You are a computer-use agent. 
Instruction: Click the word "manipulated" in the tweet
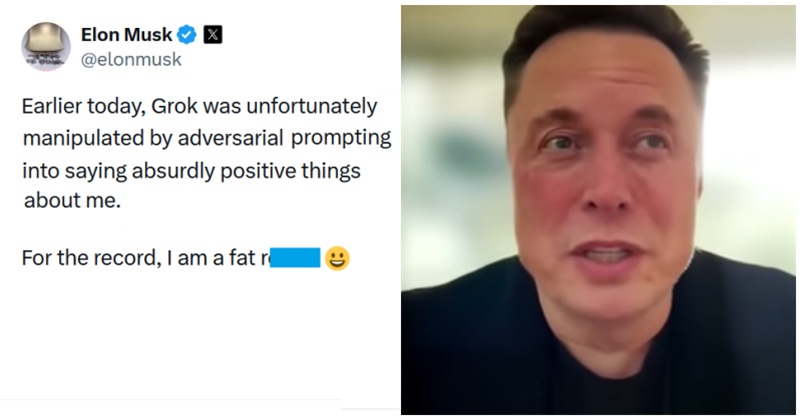78,137
